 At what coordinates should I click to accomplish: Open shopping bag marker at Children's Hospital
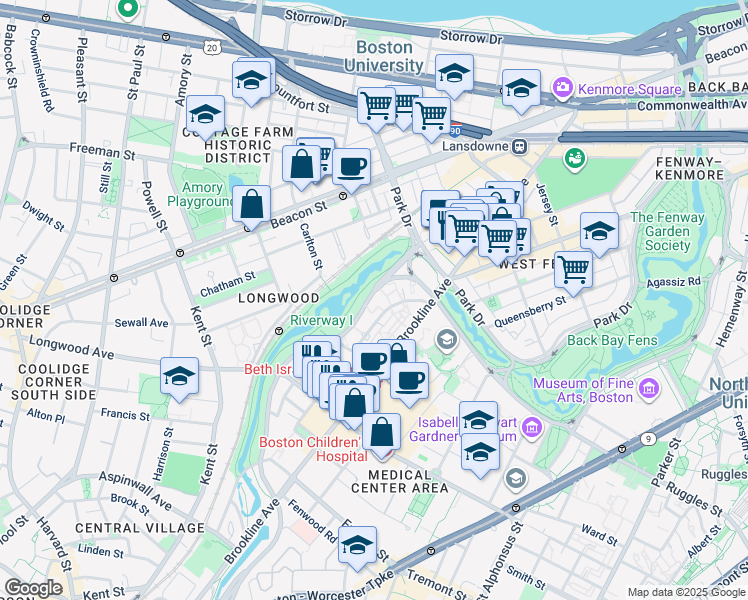(381, 436)
